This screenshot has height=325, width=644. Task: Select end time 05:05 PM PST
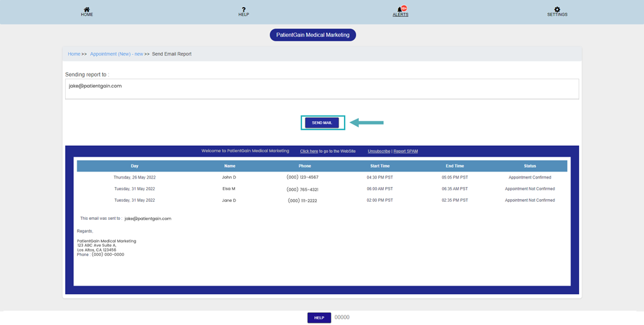(x=455, y=177)
